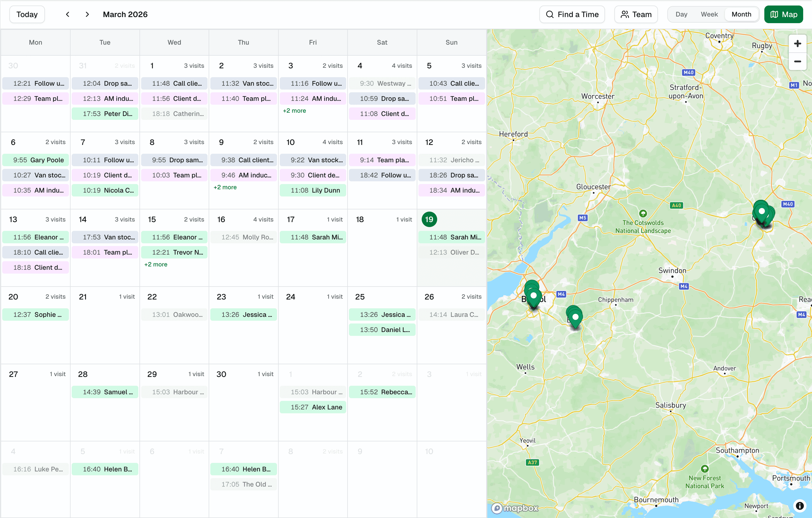Open 11:32 Jericho event on Sunday 12

coord(451,160)
